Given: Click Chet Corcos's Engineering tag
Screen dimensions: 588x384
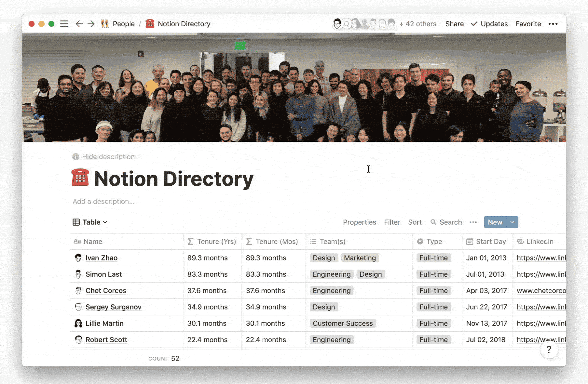Looking at the screenshot, I should click(x=332, y=290).
